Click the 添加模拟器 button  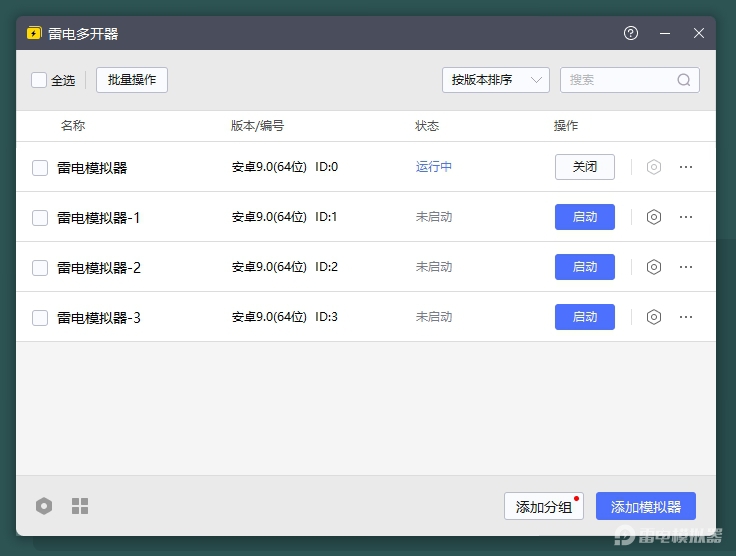[x=645, y=506]
